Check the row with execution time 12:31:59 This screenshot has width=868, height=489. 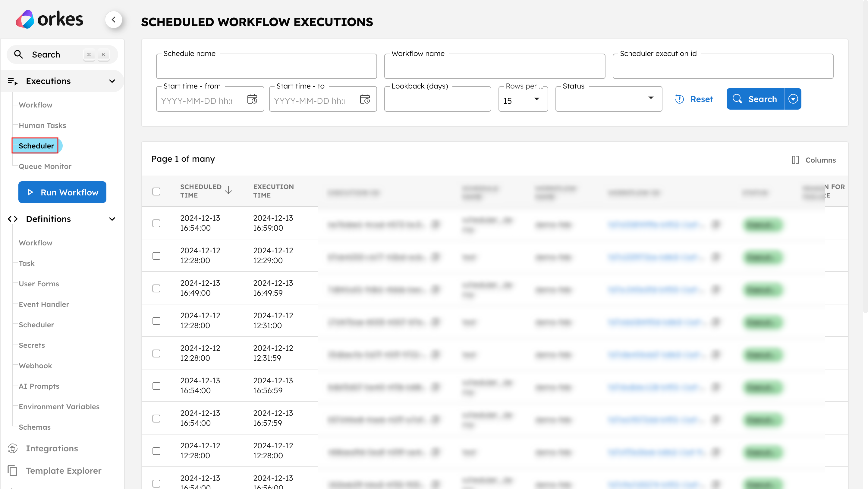pyautogui.click(x=156, y=354)
